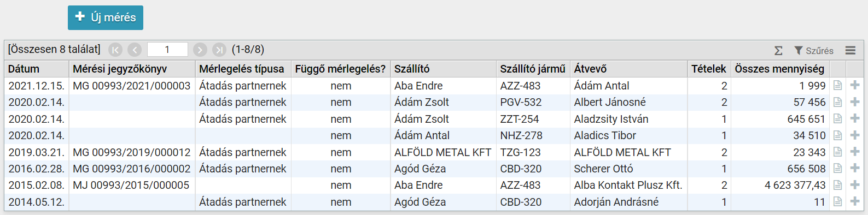
Task: Click the sum (sigma) icon
Action: click(x=778, y=50)
